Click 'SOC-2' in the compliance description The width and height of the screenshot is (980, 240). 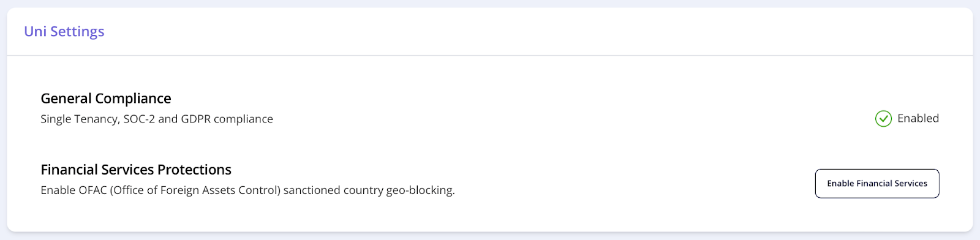pos(139,119)
